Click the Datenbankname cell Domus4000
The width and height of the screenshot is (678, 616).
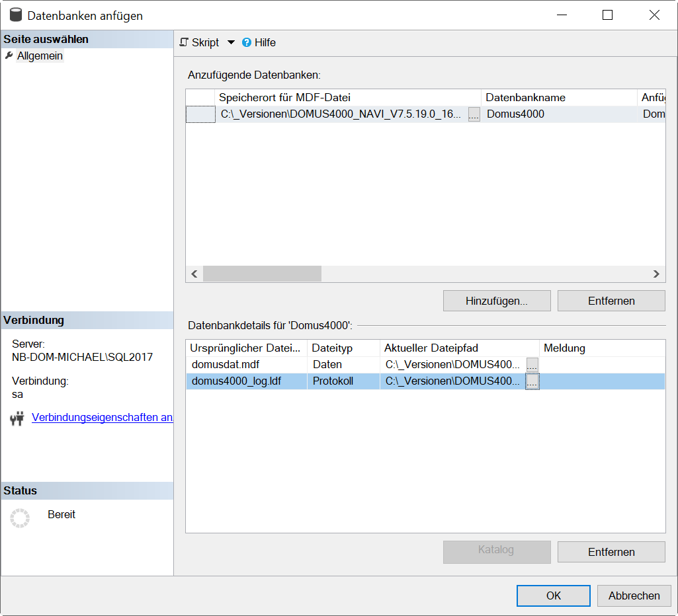click(559, 114)
